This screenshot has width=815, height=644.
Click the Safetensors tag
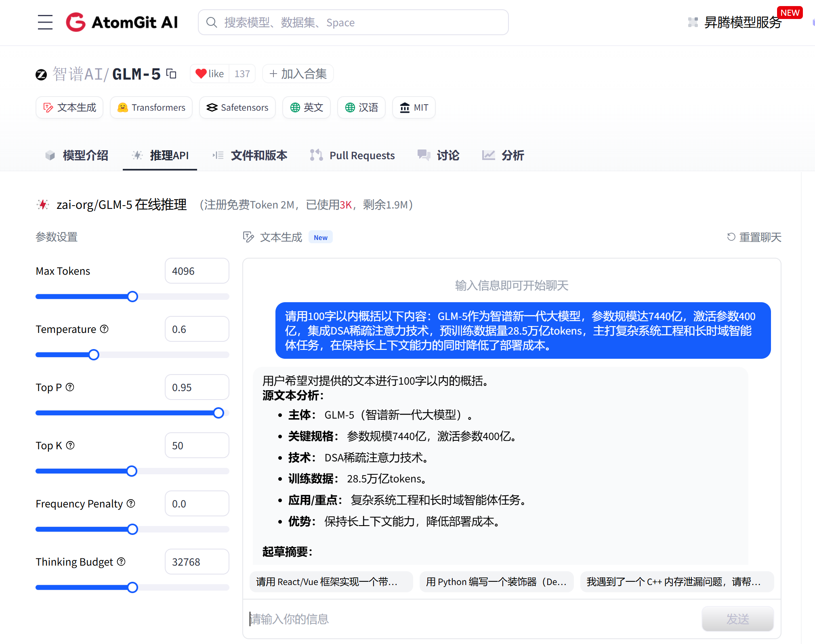pos(237,107)
